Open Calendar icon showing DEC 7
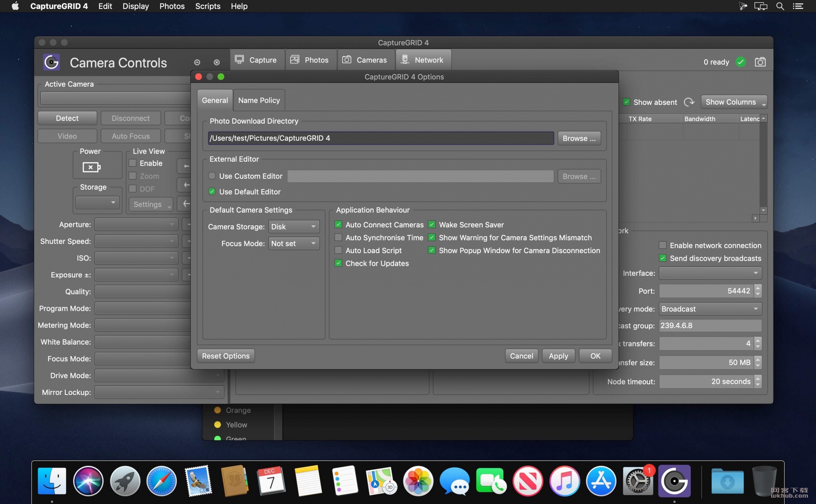The height and width of the screenshot is (504, 816). point(271,481)
